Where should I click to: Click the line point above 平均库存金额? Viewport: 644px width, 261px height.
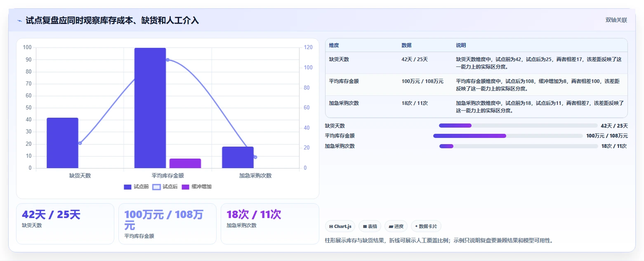tap(167, 60)
